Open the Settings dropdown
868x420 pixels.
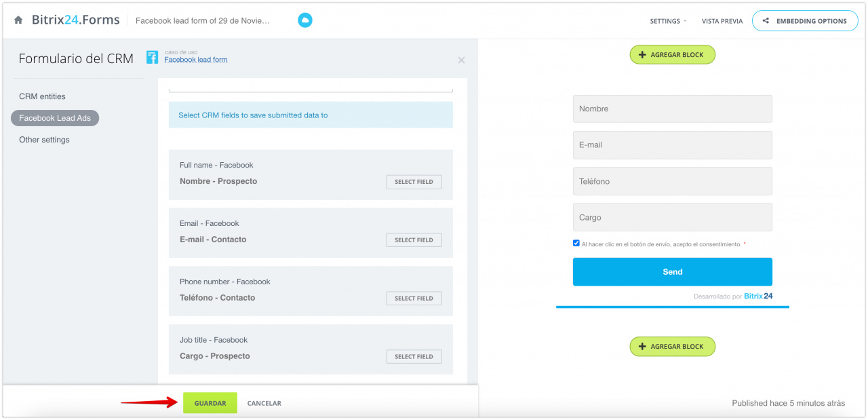[x=668, y=21]
